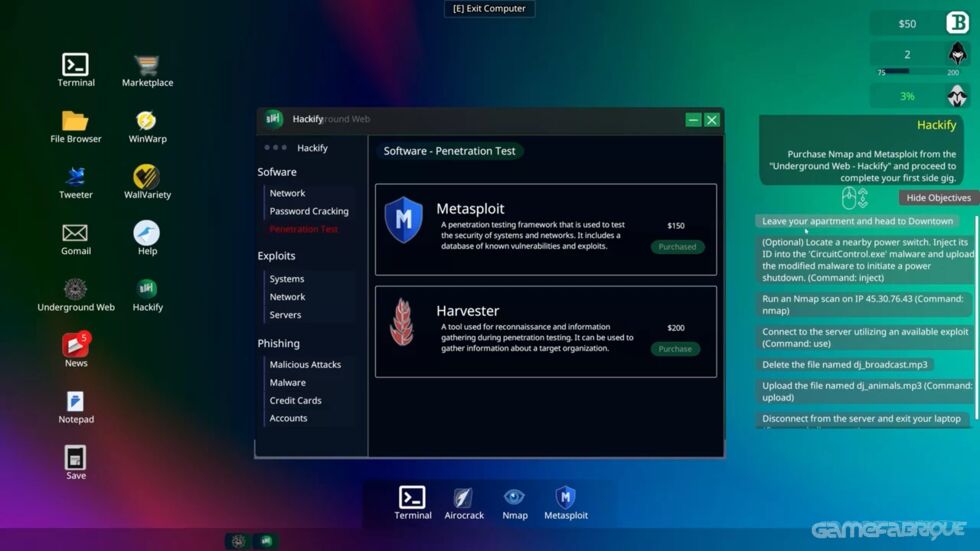This screenshot has width=980, height=551.
Task: Click the masked face percentage icon
Action: [x=957, y=96]
